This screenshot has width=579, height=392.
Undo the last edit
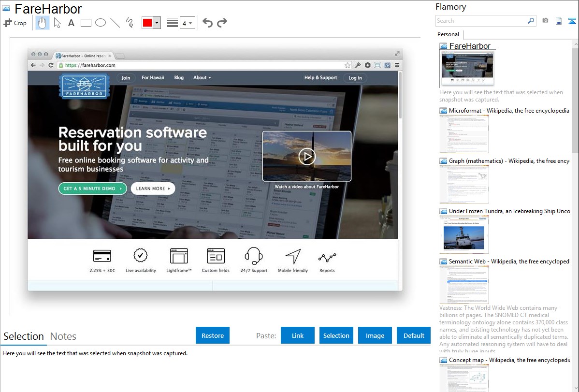click(207, 23)
